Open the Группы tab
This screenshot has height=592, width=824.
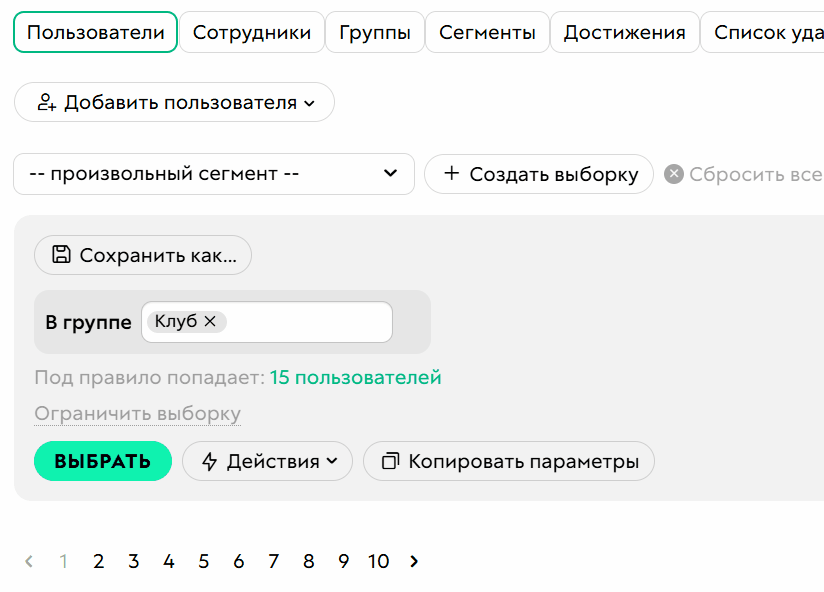click(374, 31)
